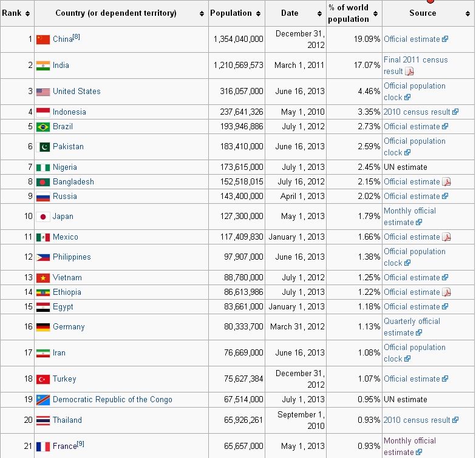Open the Philippines country link
This screenshot has height=458, width=476.
tap(72, 257)
